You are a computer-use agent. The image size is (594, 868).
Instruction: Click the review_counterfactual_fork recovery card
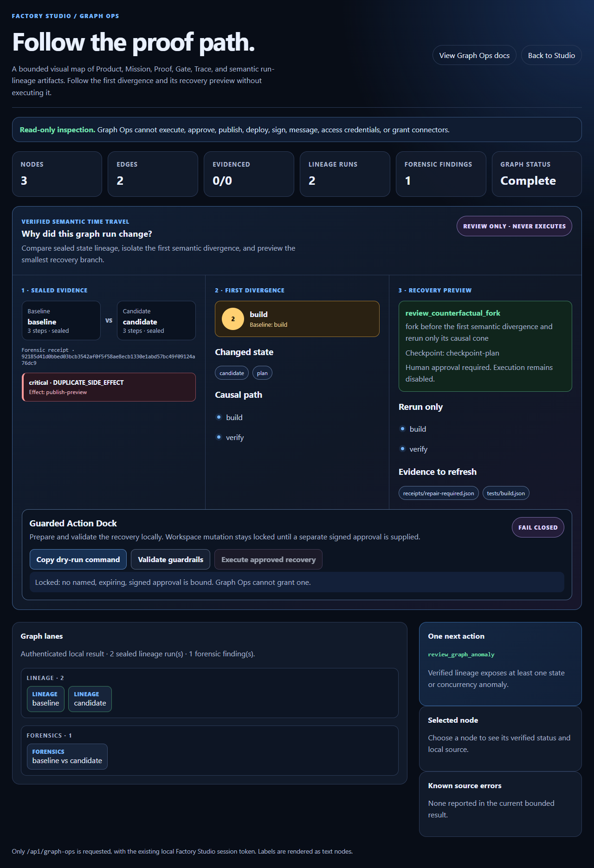485,346
